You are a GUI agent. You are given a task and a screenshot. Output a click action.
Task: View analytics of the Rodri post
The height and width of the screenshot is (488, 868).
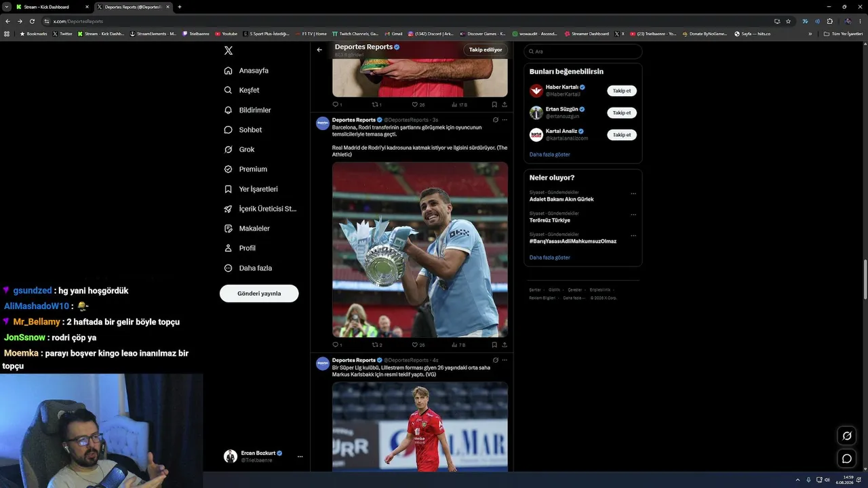click(x=458, y=345)
